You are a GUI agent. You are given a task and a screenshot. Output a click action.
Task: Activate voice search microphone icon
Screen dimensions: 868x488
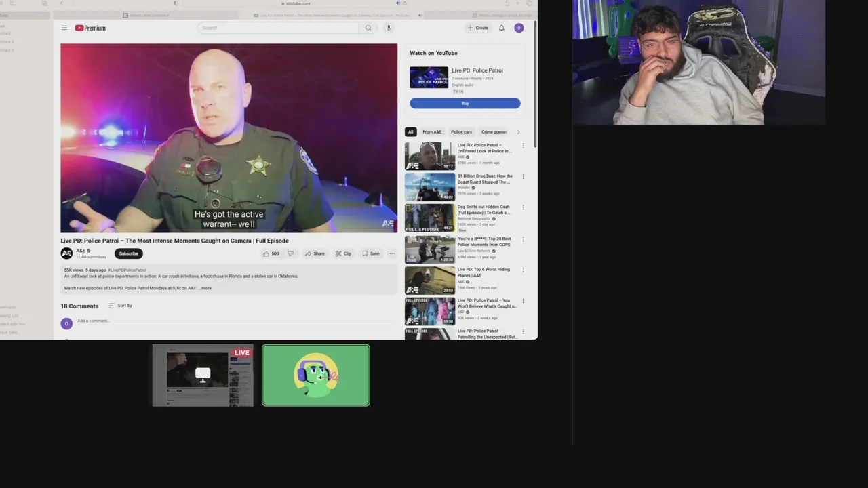[389, 28]
